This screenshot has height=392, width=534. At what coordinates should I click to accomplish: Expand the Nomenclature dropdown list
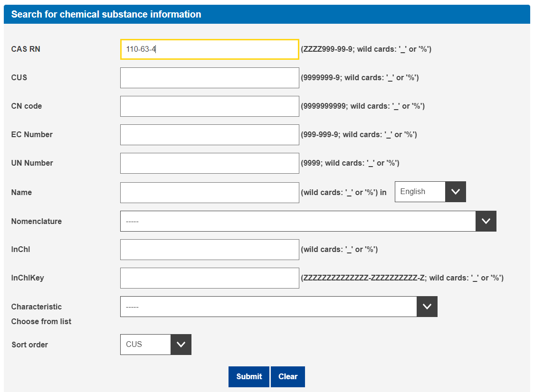click(308, 221)
